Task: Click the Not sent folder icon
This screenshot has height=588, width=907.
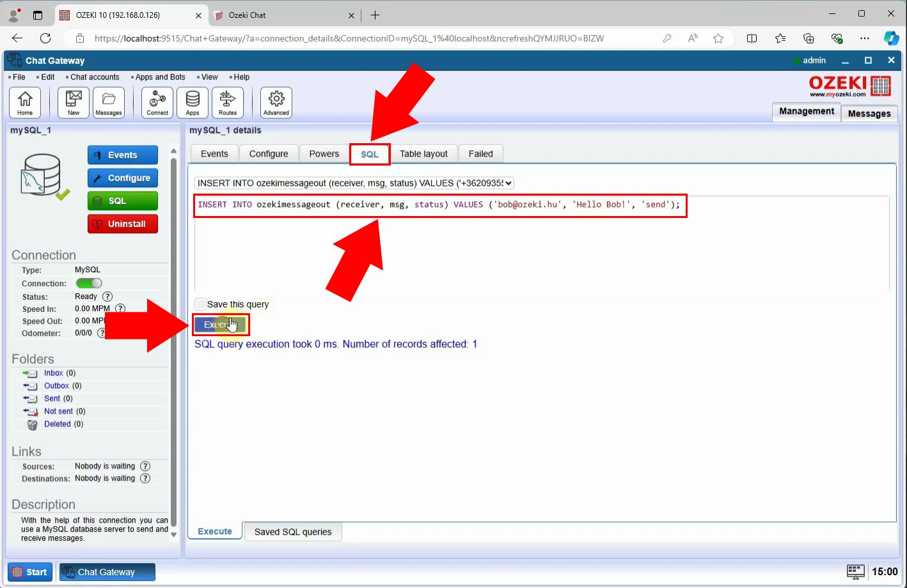Action: coord(30,412)
